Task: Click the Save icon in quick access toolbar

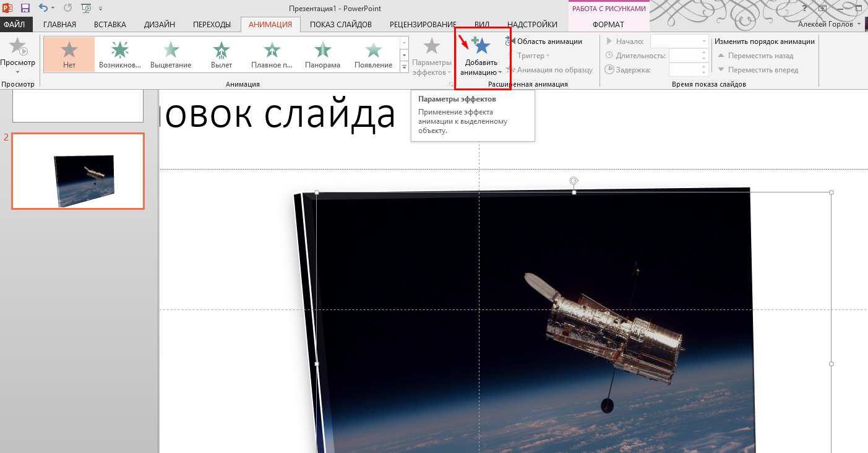Action: 25,8
